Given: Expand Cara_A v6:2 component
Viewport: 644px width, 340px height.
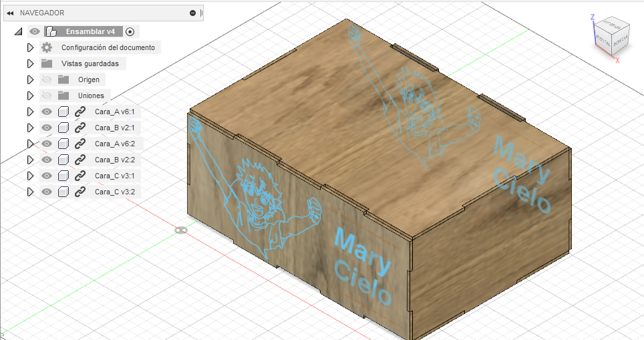Looking at the screenshot, I should click(x=30, y=144).
